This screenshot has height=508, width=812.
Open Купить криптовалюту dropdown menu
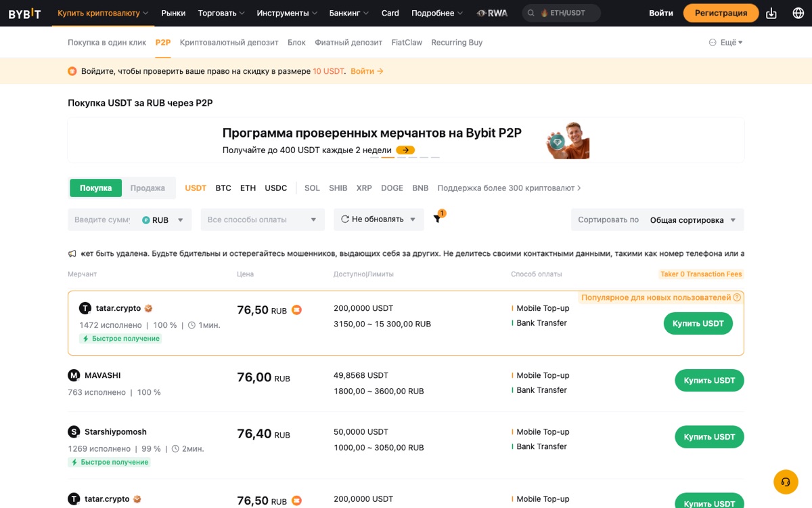103,13
